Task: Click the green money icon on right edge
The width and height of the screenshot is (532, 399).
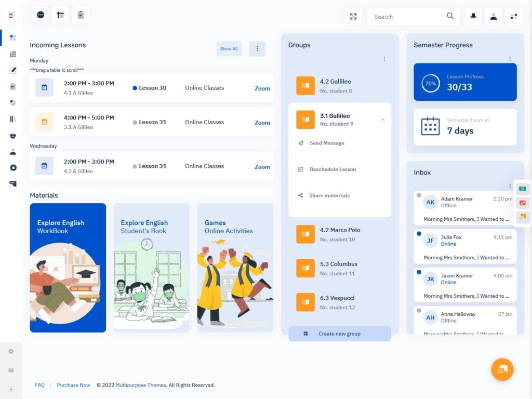Action: point(523,189)
